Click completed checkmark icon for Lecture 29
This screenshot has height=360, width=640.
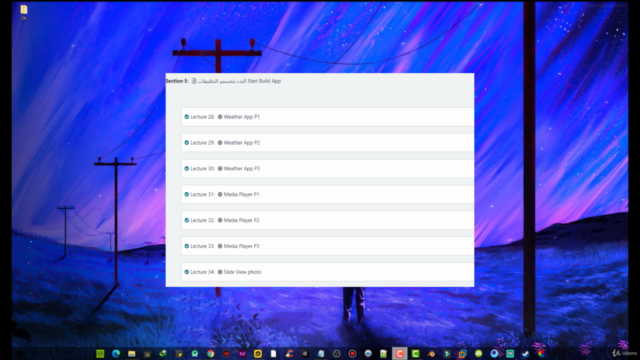click(x=187, y=142)
